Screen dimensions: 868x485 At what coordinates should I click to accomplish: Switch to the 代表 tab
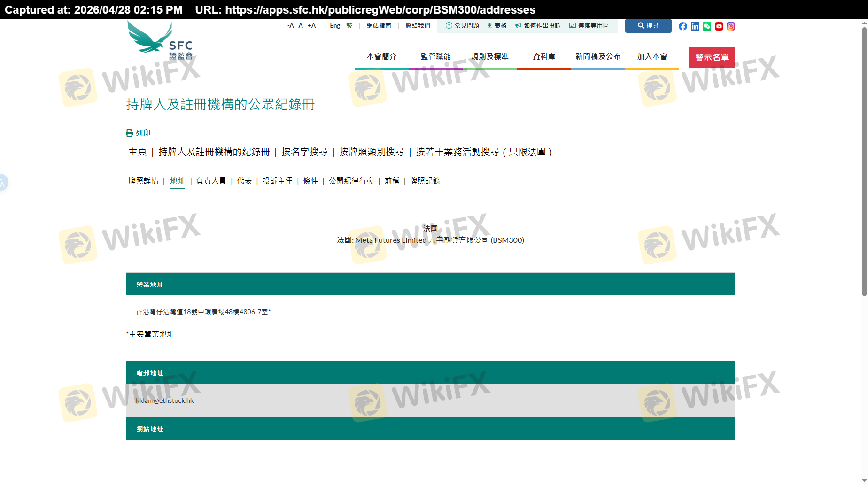[x=244, y=181]
